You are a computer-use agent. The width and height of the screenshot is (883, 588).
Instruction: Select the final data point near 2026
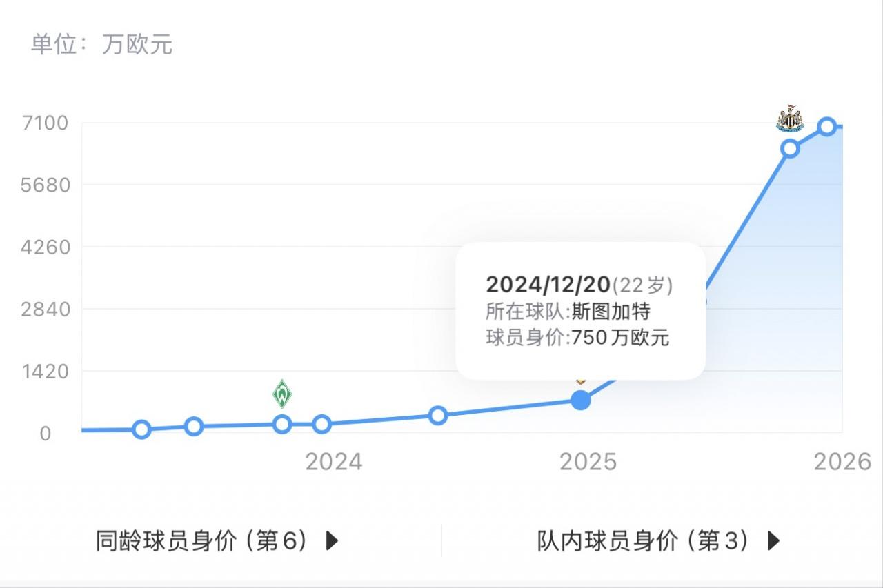(x=827, y=127)
